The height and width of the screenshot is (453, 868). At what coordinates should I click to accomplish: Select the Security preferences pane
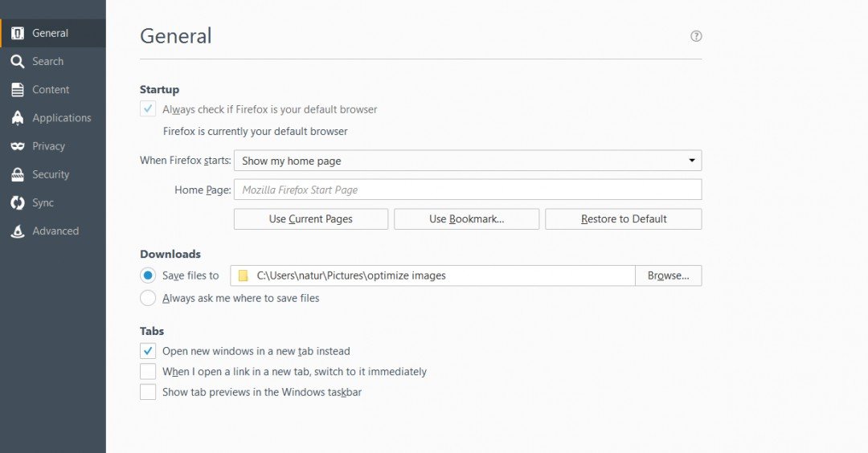pyautogui.click(x=52, y=174)
